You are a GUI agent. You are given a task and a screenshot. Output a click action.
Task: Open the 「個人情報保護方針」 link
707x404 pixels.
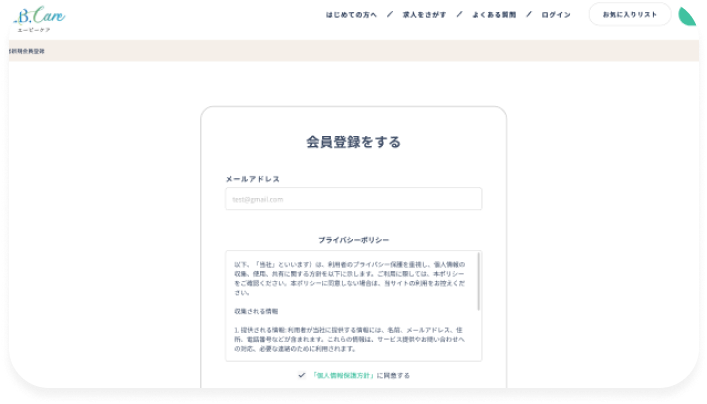(x=343, y=376)
